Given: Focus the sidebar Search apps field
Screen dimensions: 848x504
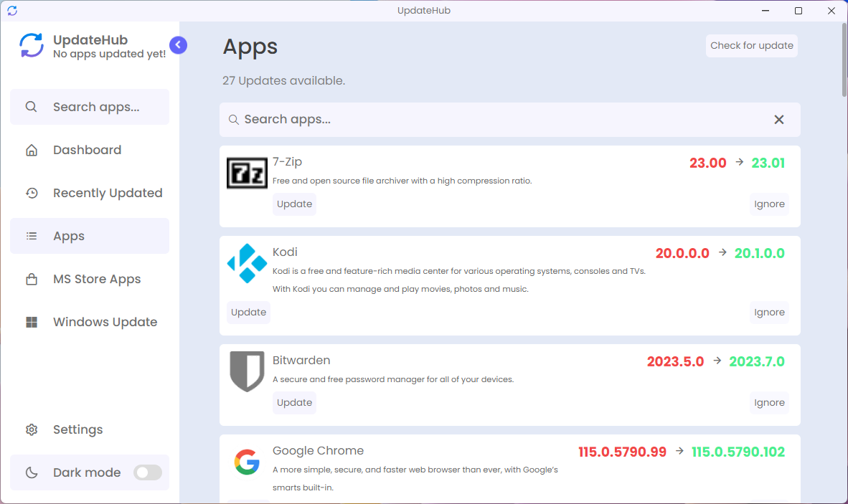Looking at the screenshot, I should click(x=90, y=106).
